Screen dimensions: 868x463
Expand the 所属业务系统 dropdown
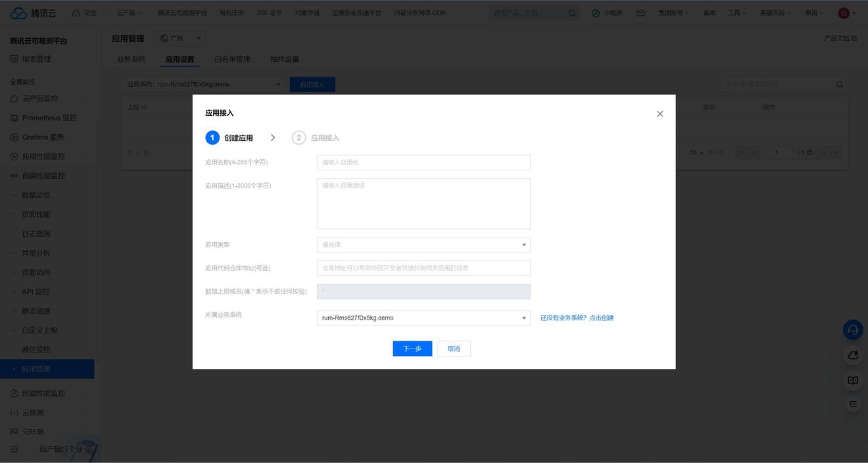423,318
